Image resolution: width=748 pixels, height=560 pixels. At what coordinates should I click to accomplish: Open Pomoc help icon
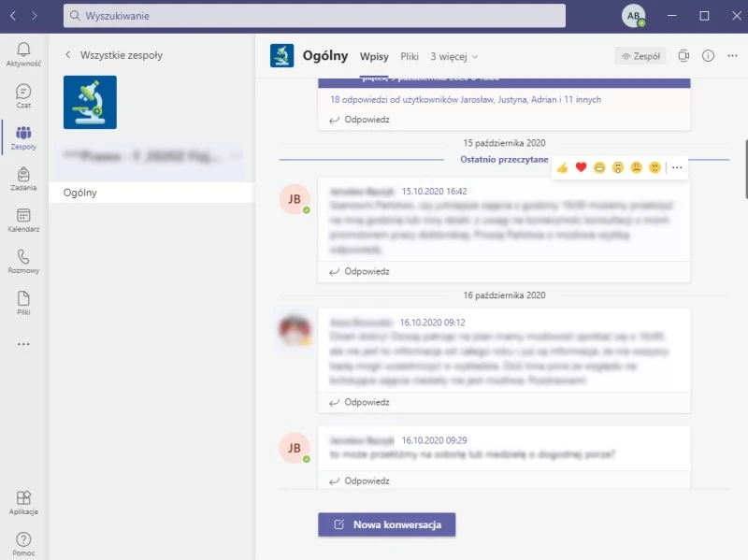(23, 543)
